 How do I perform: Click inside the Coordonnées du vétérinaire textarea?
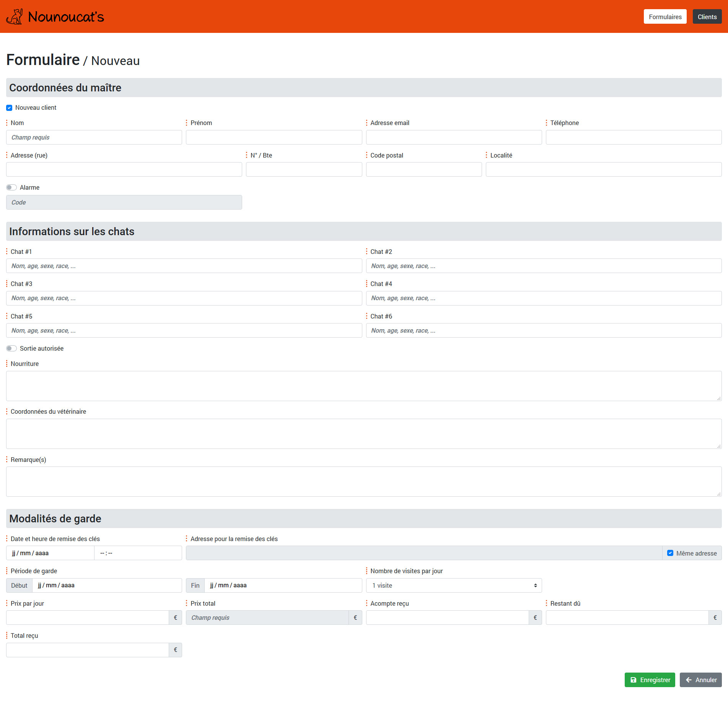pos(364,434)
